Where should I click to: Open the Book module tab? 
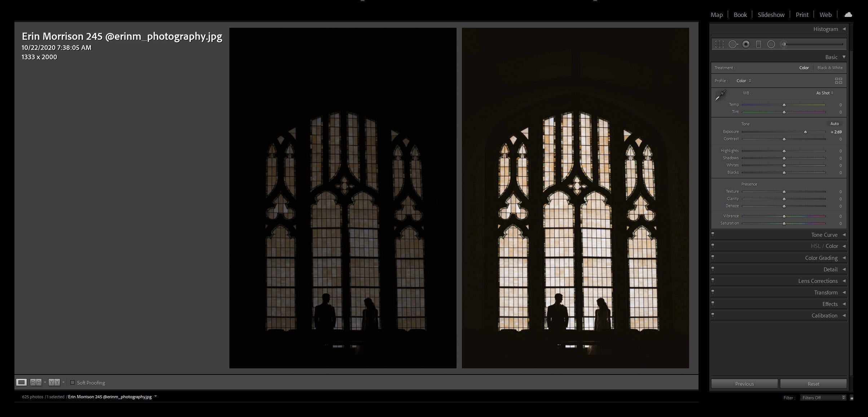click(740, 14)
